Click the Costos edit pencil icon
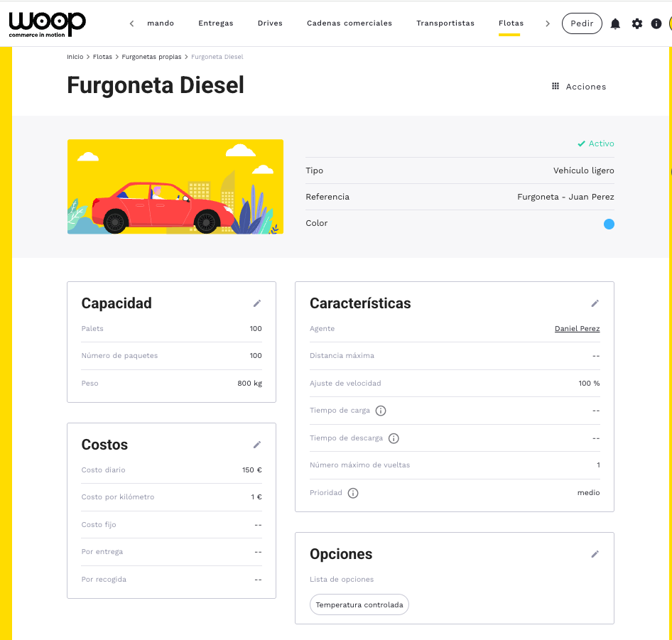The height and width of the screenshot is (640, 672). (x=257, y=445)
